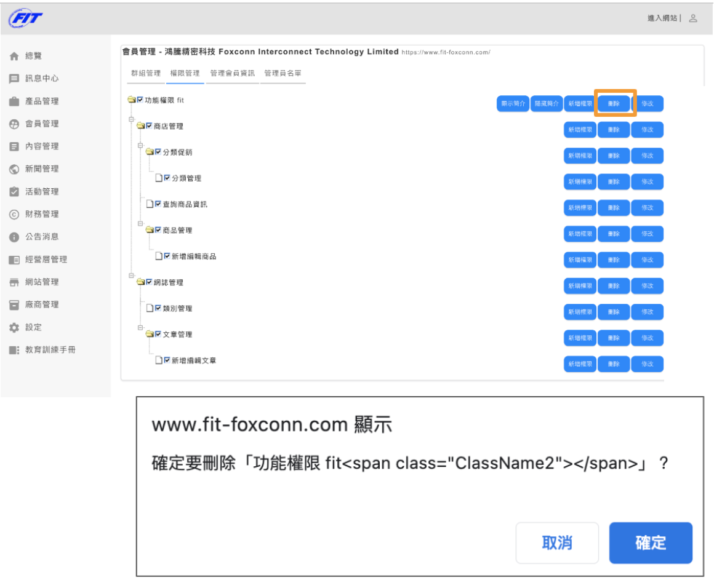Uncheck the 查詢商品資訊 checkbox
Screen dimensions: 714x588
(158, 204)
